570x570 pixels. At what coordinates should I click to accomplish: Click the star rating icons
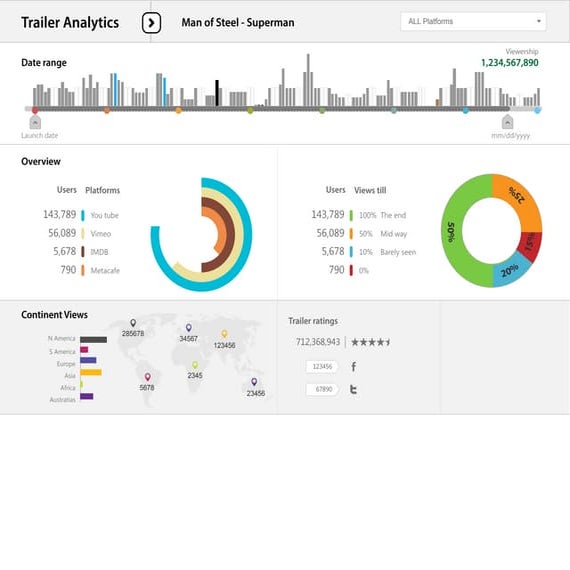point(370,342)
